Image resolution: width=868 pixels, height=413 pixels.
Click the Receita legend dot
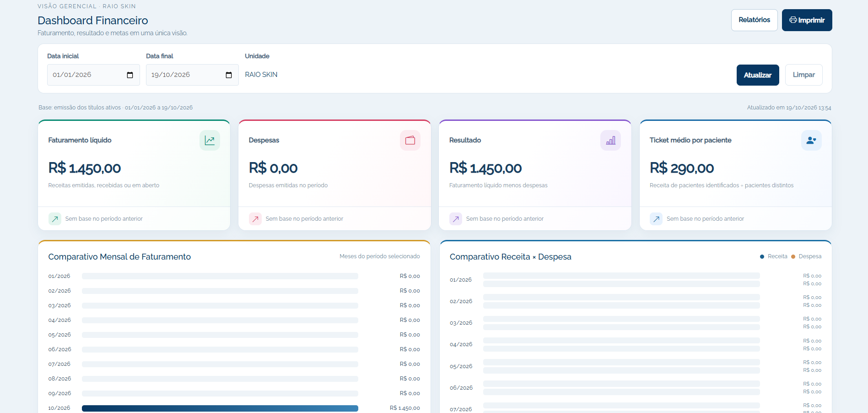pyautogui.click(x=762, y=256)
